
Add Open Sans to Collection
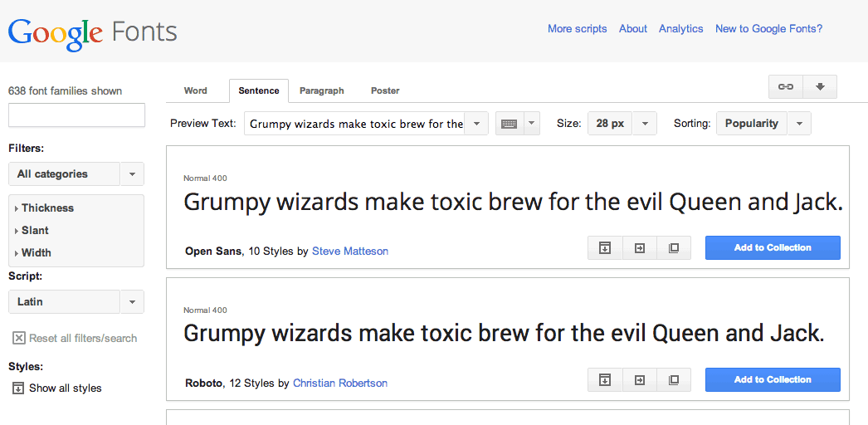tap(773, 248)
